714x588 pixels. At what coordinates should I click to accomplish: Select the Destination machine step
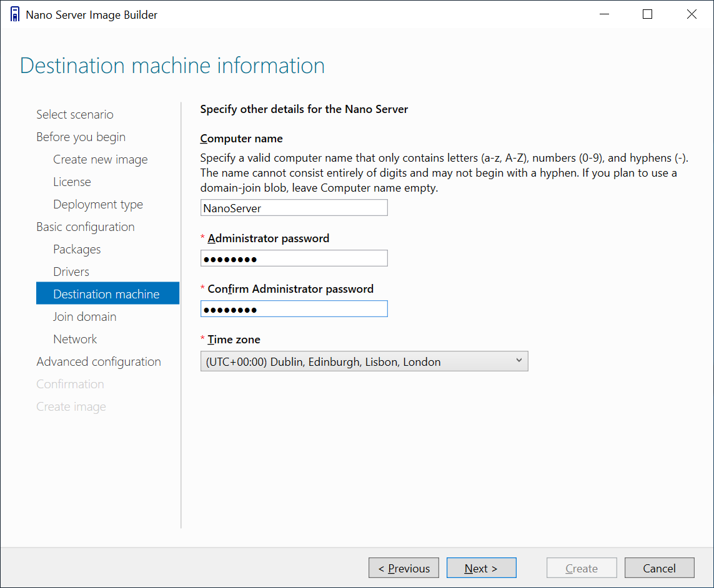tap(107, 294)
